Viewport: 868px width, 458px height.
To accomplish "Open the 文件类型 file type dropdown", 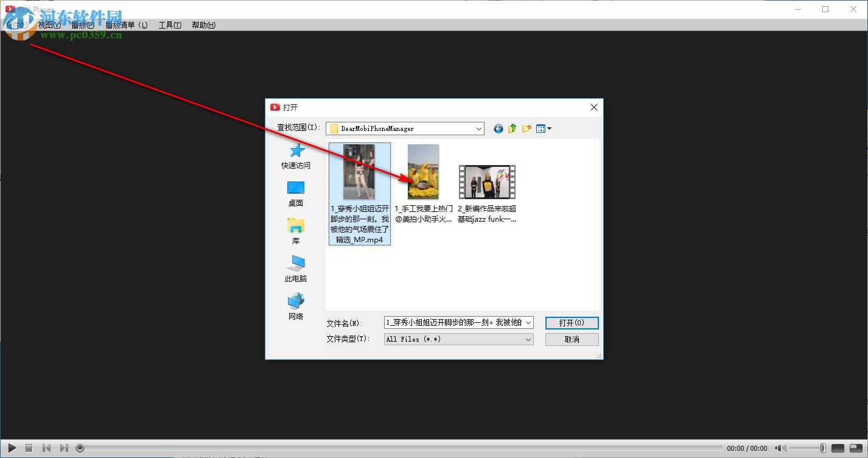I will coord(527,339).
